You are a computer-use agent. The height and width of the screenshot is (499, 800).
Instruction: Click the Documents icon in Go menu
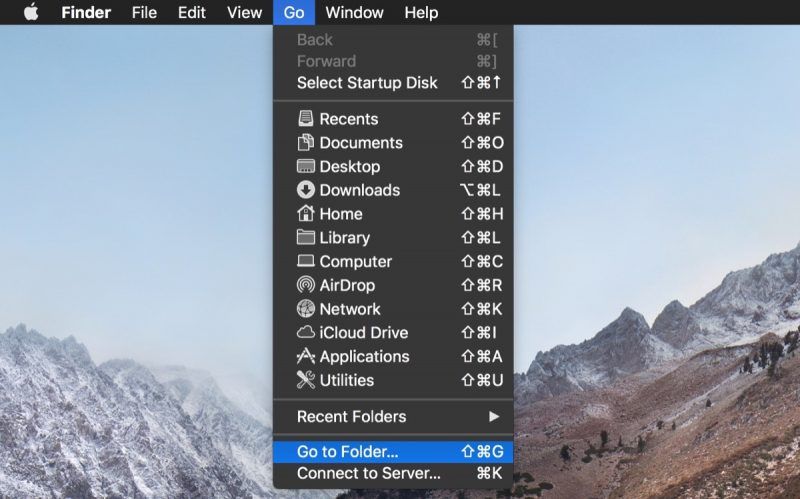coord(306,143)
